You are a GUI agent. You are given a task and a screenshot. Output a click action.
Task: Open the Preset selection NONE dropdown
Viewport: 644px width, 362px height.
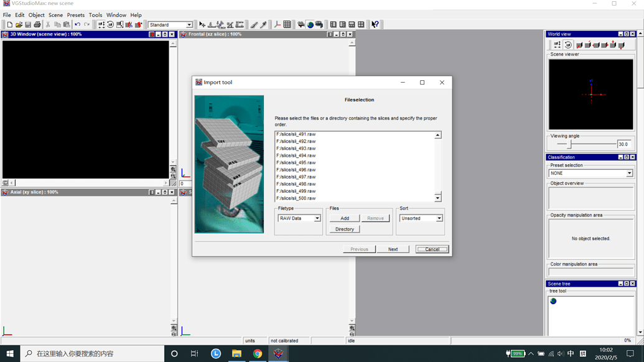[629, 174]
